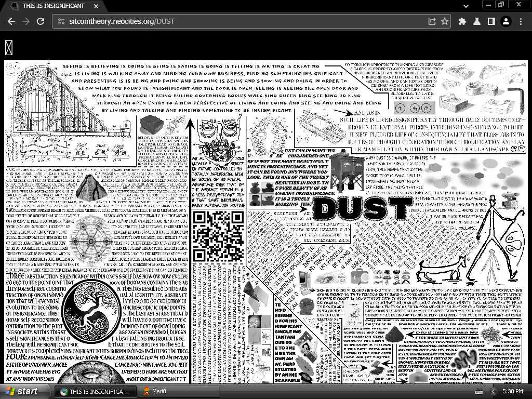Open the Chrome profile avatar menu
The image size is (532, 399).
[x=506, y=21]
